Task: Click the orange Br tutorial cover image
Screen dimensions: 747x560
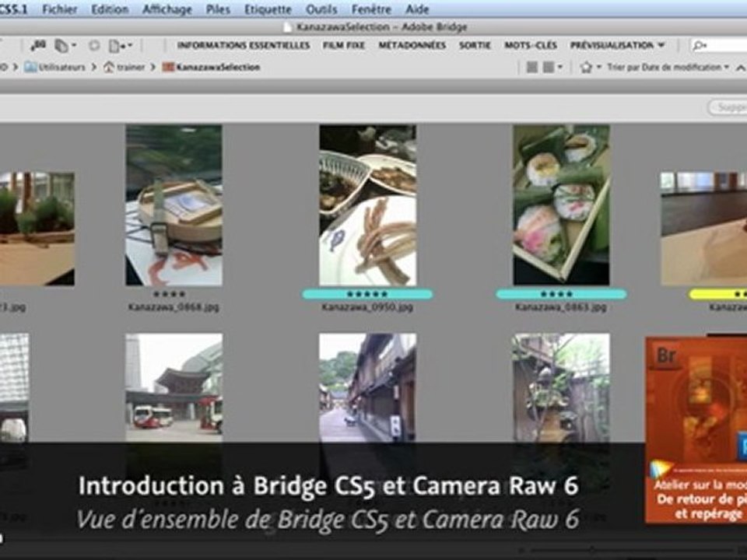Action: pos(696,430)
